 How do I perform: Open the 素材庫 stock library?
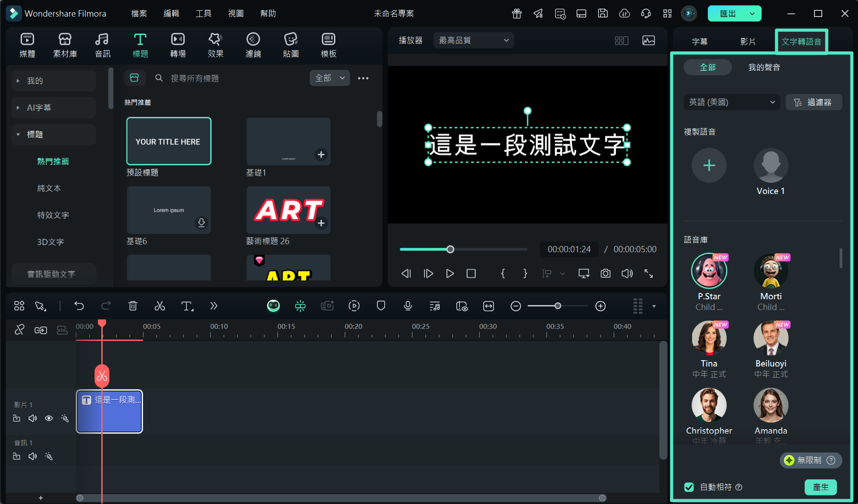(65, 45)
